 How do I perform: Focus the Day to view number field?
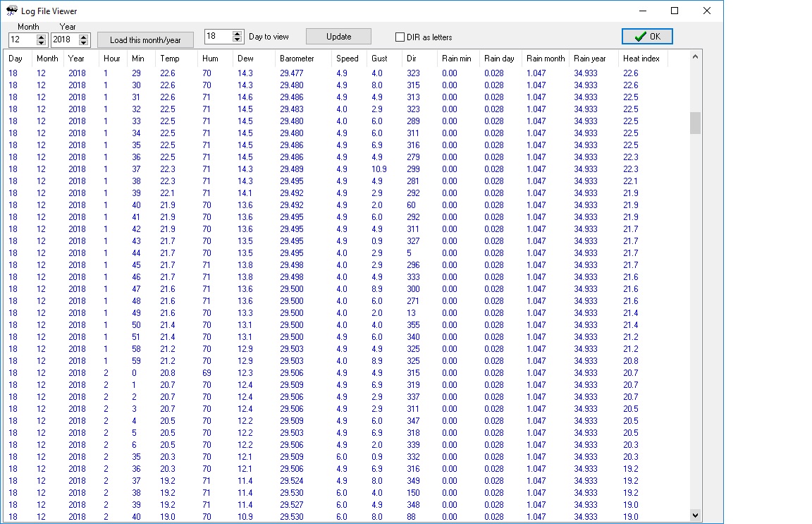217,36
